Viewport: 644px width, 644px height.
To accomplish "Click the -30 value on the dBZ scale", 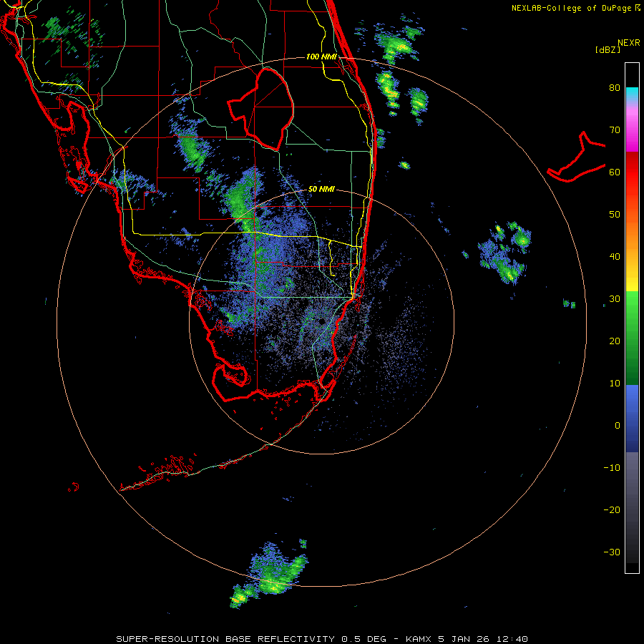I will [x=612, y=552].
